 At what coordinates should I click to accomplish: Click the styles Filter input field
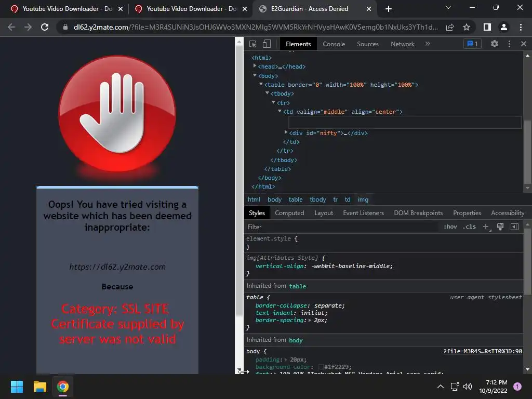(341, 227)
